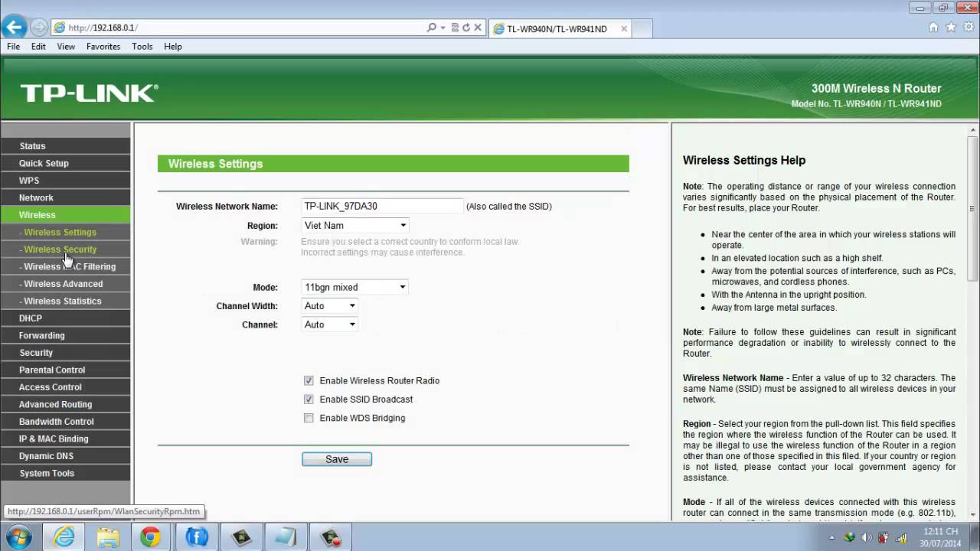Click the Windows Start orb

pyautogui.click(x=18, y=537)
